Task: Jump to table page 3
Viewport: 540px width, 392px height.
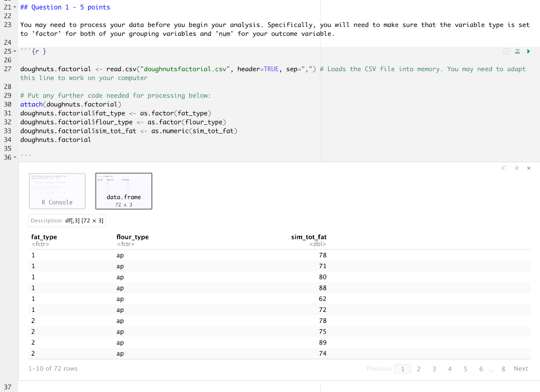Action: (x=435, y=369)
